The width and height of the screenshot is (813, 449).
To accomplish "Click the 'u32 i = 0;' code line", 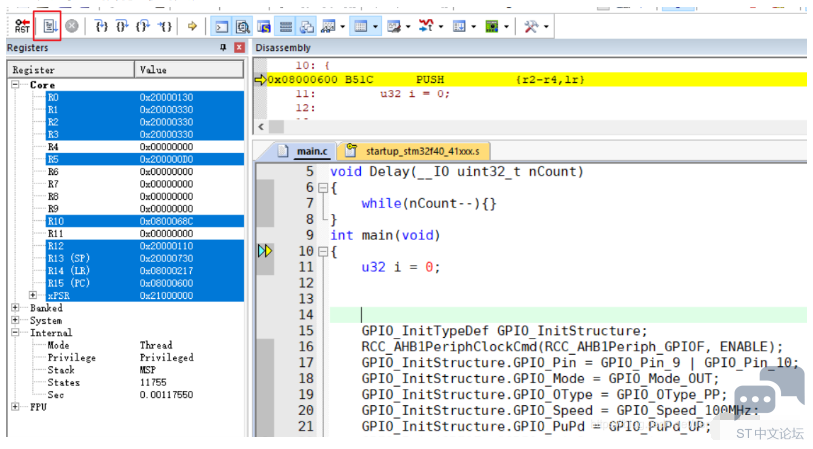I will click(x=400, y=267).
